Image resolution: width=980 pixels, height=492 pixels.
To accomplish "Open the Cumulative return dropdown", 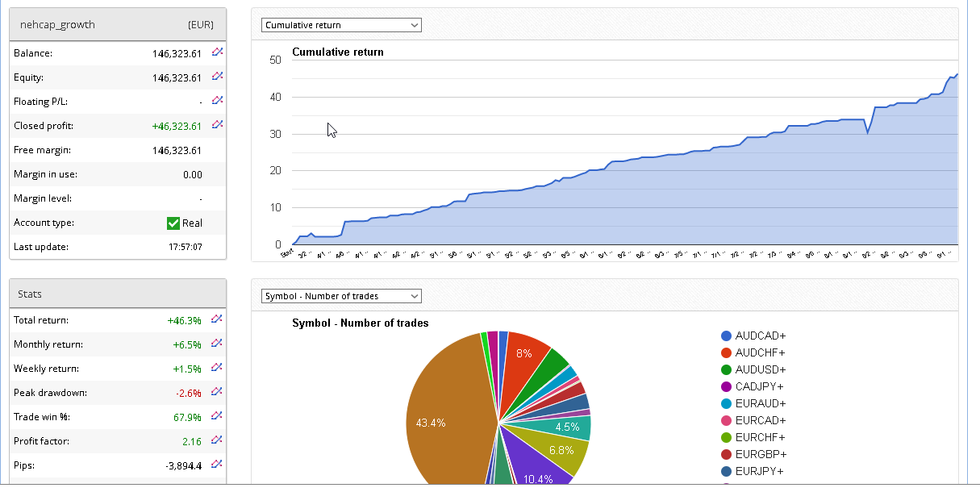I will coord(341,25).
